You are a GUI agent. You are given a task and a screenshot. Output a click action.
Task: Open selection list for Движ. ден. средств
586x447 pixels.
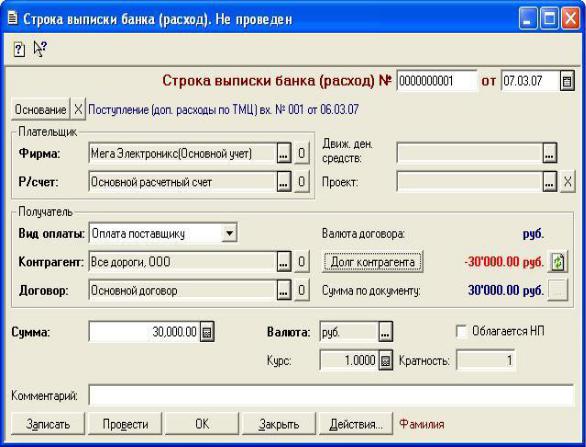point(549,153)
